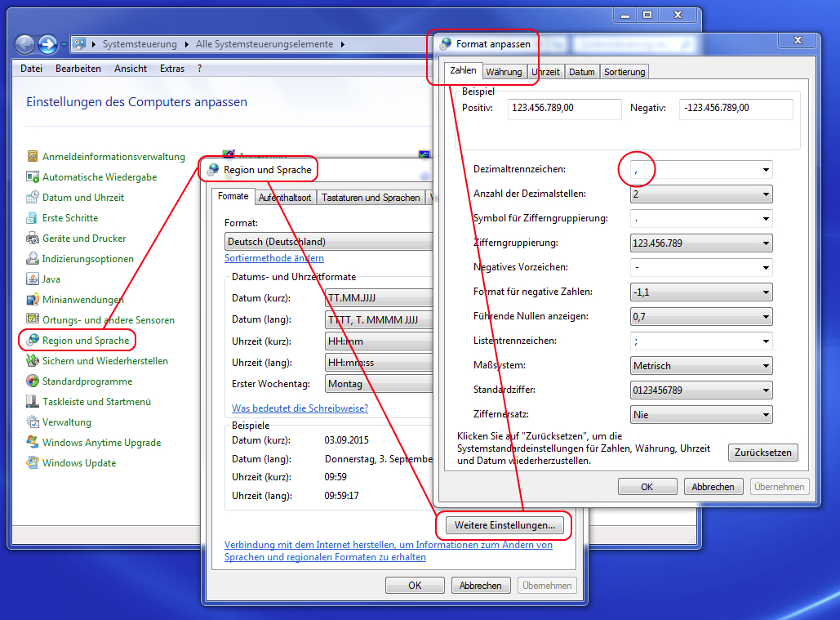The width and height of the screenshot is (840, 620).
Task: Switch to the Währung tab
Action: click(x=504, y=72)
